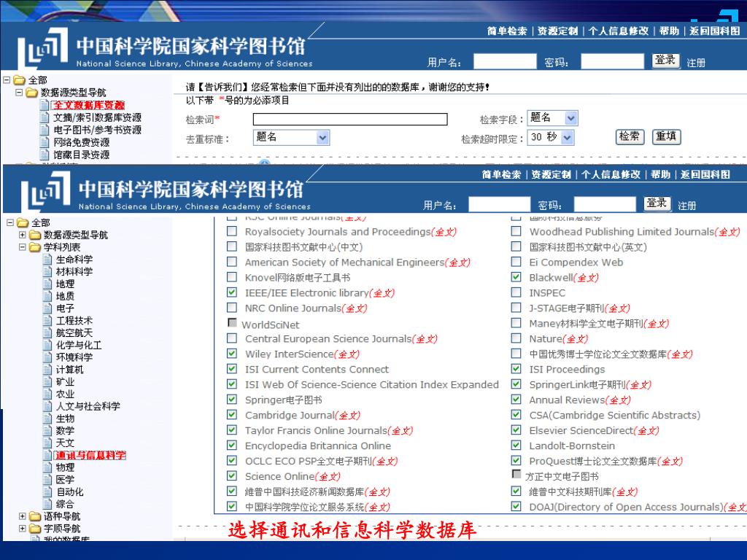Select the 物理 subject
The image size is (747, 560).
click(x=65, y=467)
